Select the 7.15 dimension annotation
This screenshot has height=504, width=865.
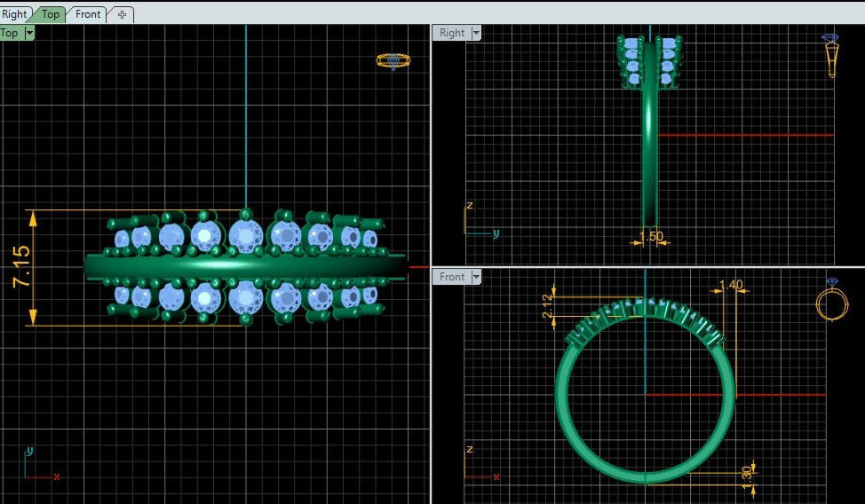click(x=20, y=267)
